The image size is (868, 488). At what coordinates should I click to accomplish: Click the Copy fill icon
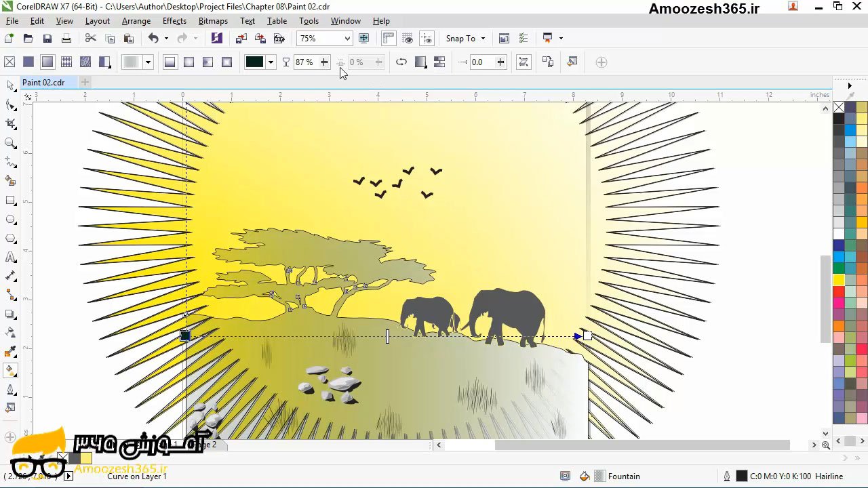pyautogui.click(x=548, y=62)
